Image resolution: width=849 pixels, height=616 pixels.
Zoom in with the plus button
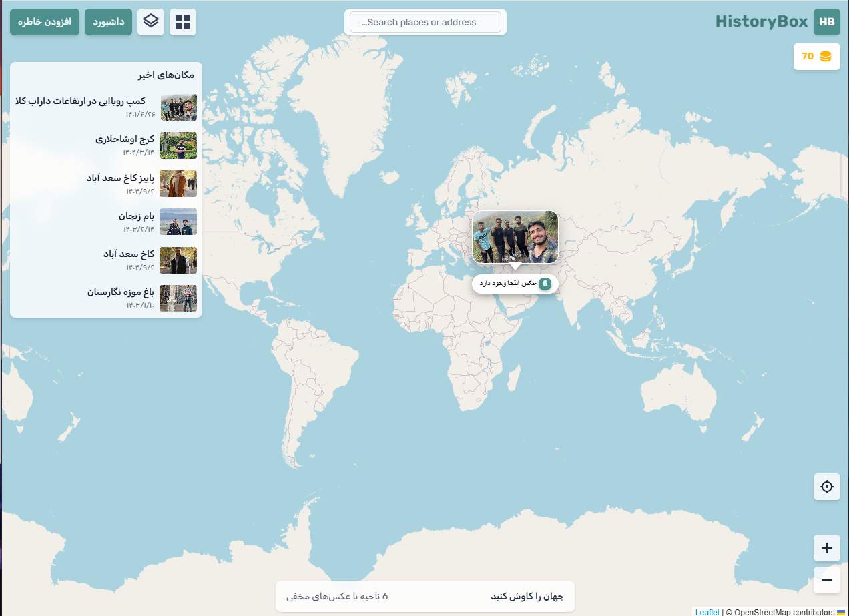pos(826,548)
